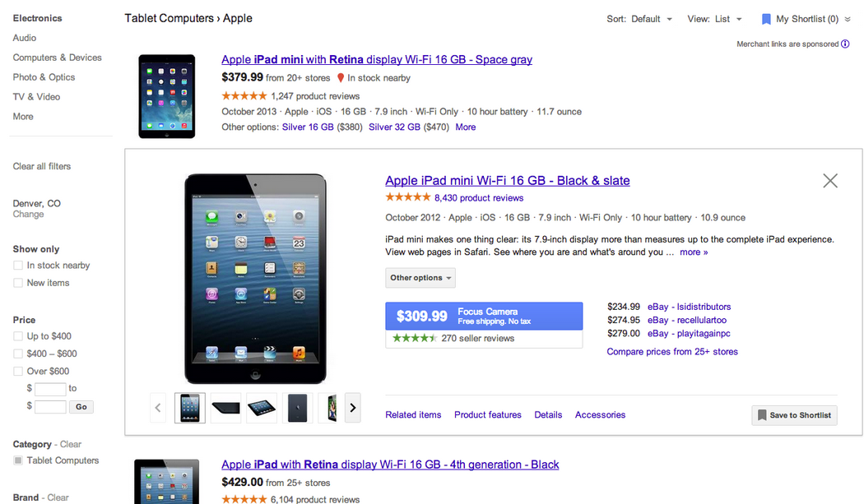The width and height of the screenshot is (864, 504).
Task: Click the Go price range button
Action: 81,407
